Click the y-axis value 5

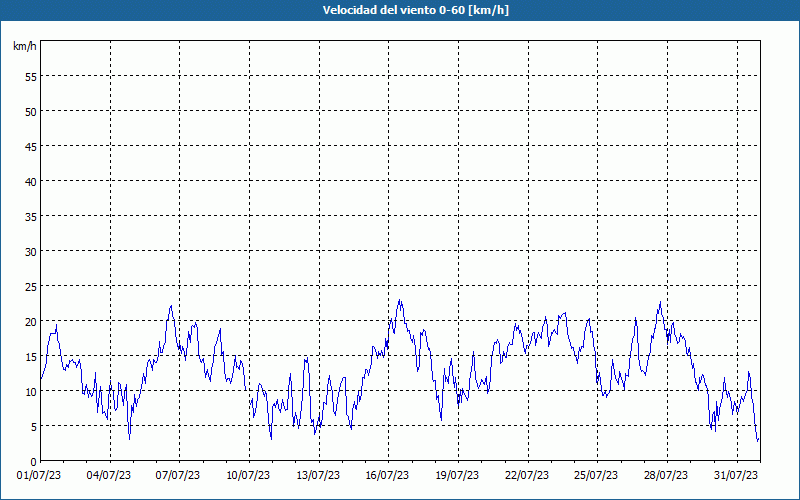(x=34, y=427)
